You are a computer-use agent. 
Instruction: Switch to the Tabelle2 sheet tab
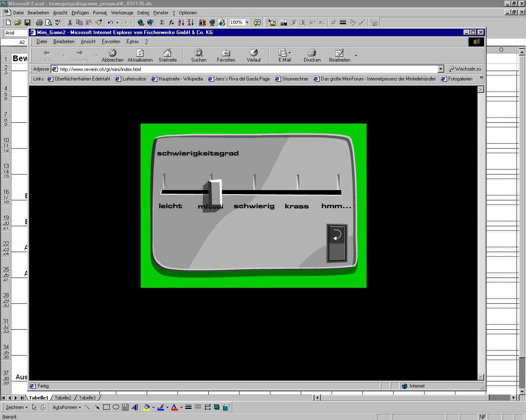[x=63, y=398]
